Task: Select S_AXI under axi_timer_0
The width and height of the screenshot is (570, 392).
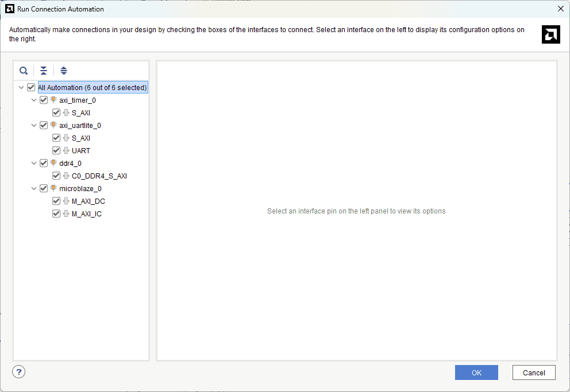Action: pyautogui.click(x=81, y=112)
